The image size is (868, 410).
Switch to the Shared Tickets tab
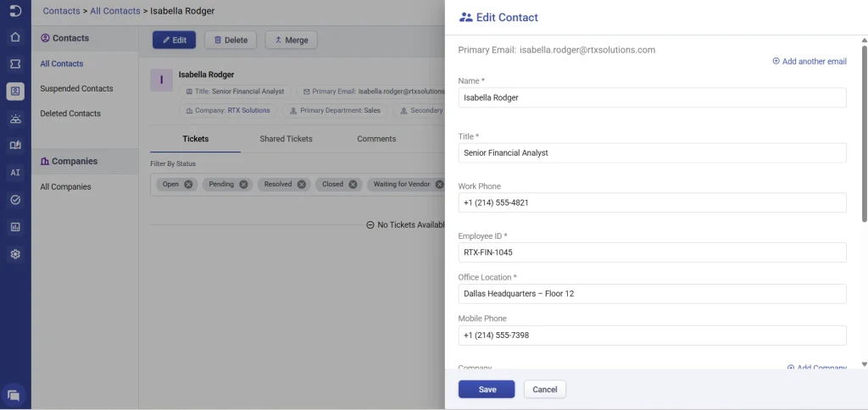click(286, 139)
